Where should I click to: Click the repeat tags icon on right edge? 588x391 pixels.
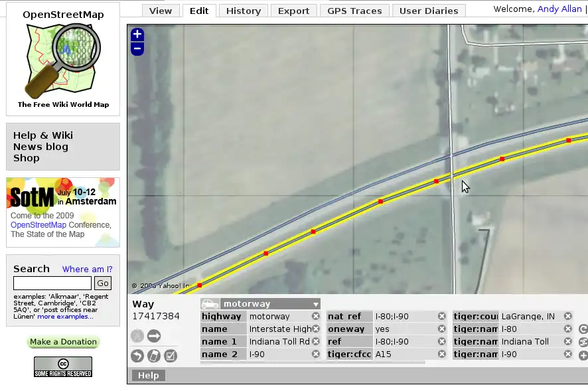[x=583, y=329]
